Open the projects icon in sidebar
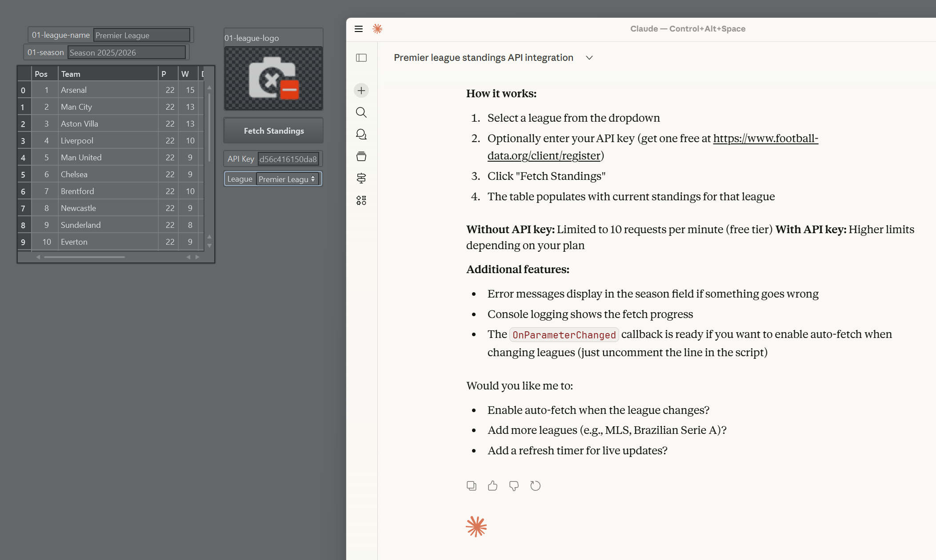The height and width of the screenshot is (560, 936). pos(361,156)
